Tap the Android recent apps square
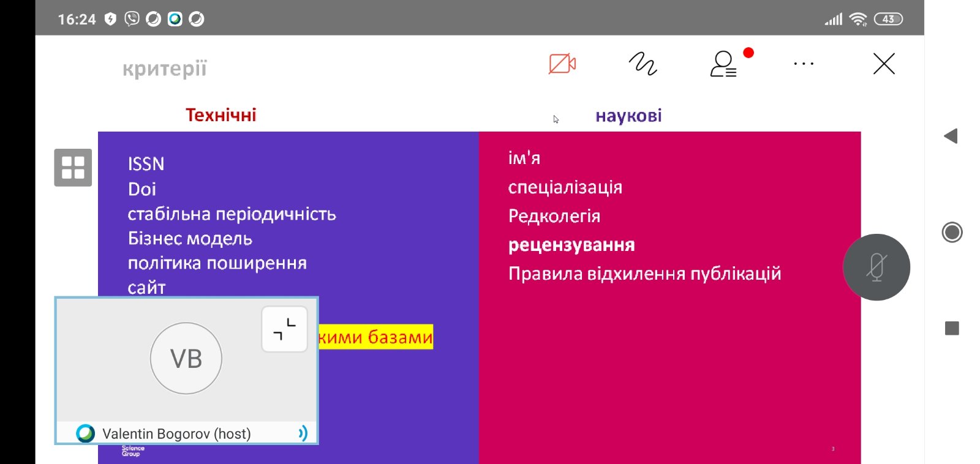This screenshot has height=464, width=980. 952,329
